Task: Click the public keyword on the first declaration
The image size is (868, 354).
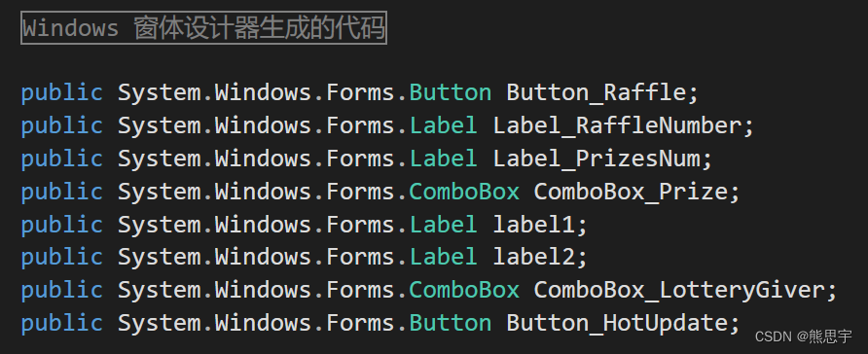Action: tap(62, 92)
